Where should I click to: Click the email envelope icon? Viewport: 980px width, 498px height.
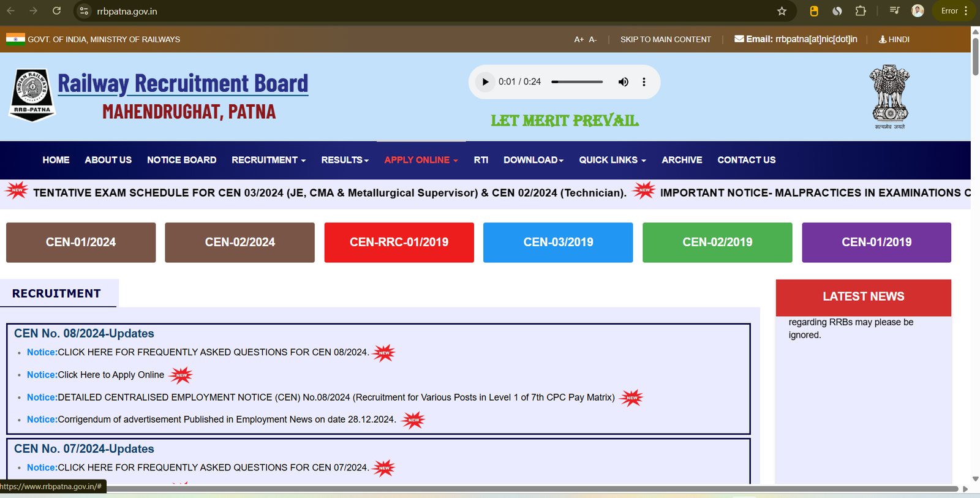click(739, 39)
